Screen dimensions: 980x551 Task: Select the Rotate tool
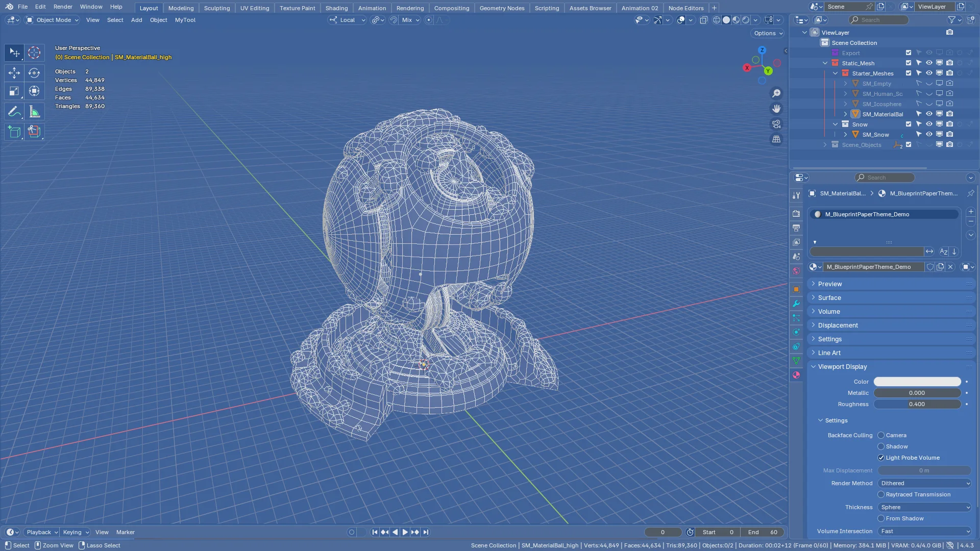[34, 73]
